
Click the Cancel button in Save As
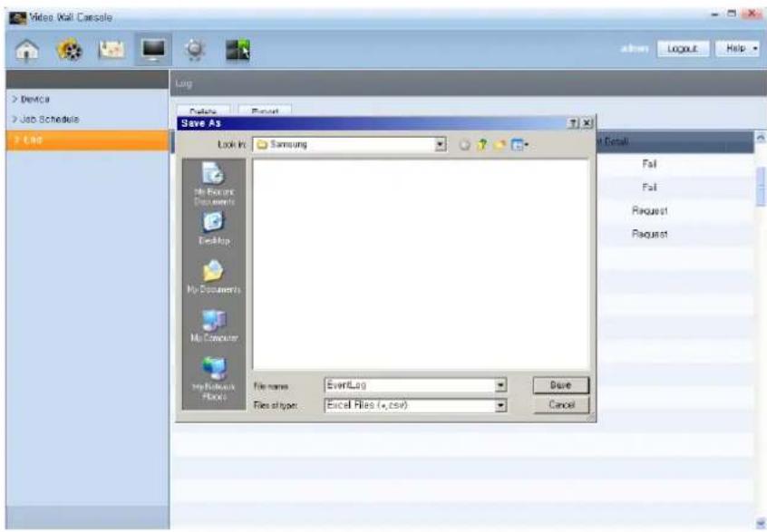(561, 405)
